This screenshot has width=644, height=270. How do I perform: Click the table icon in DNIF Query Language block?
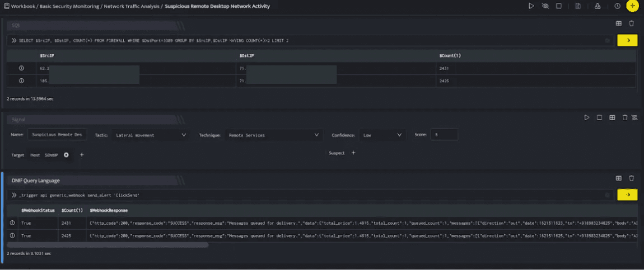pyautogui.click(x=619, y=178)
